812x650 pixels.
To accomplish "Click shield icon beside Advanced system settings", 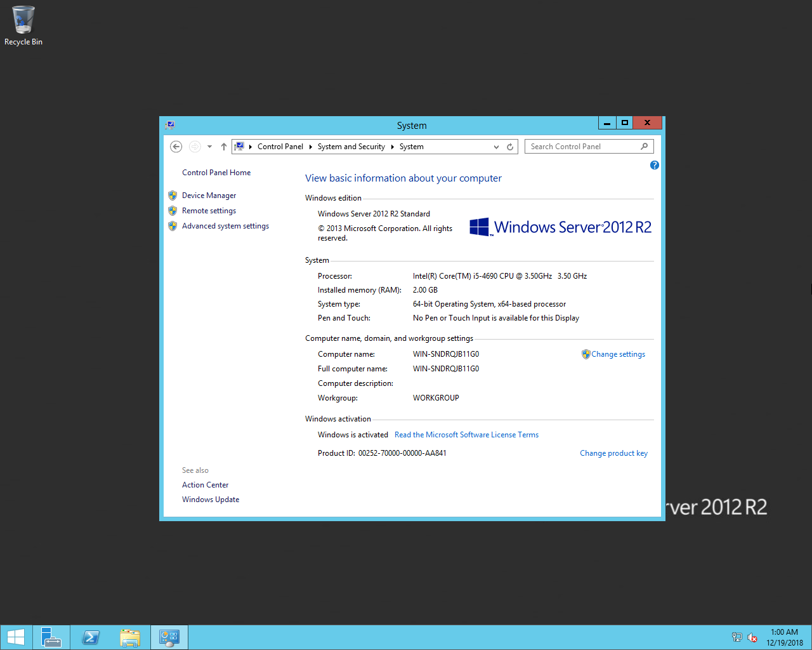I will [173, 226].
